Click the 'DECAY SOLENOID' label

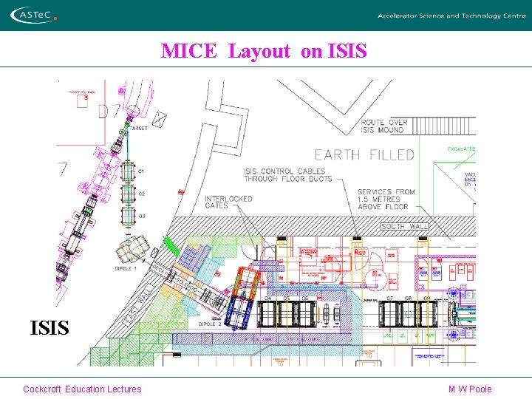point(174,279)
